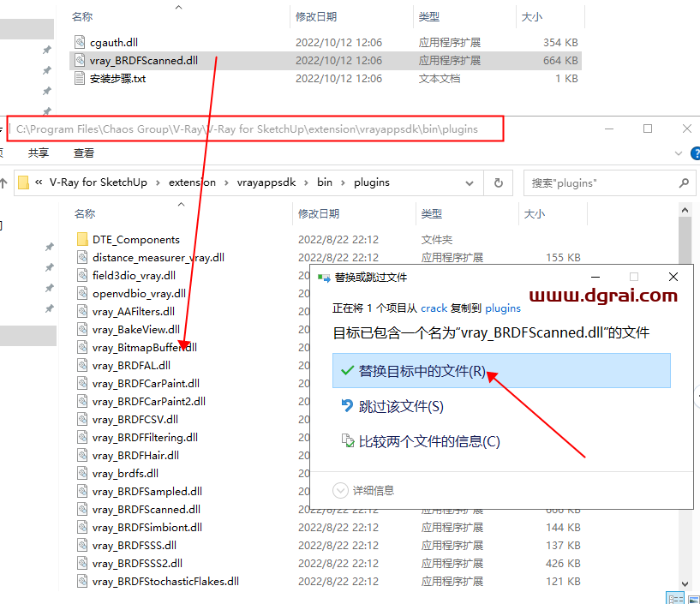Select vray_BRDFScanned.dll in the crack folder
Screen dimensions: 700x604
(x=144, y=61)
